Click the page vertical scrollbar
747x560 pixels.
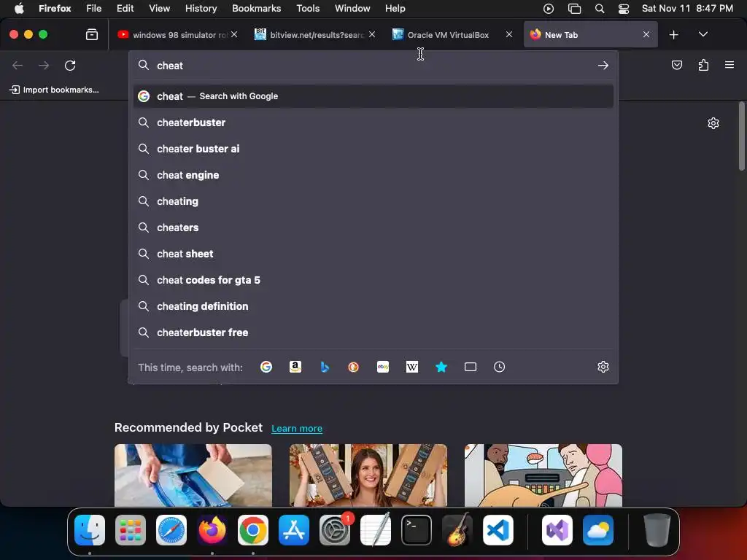[741, 136]
